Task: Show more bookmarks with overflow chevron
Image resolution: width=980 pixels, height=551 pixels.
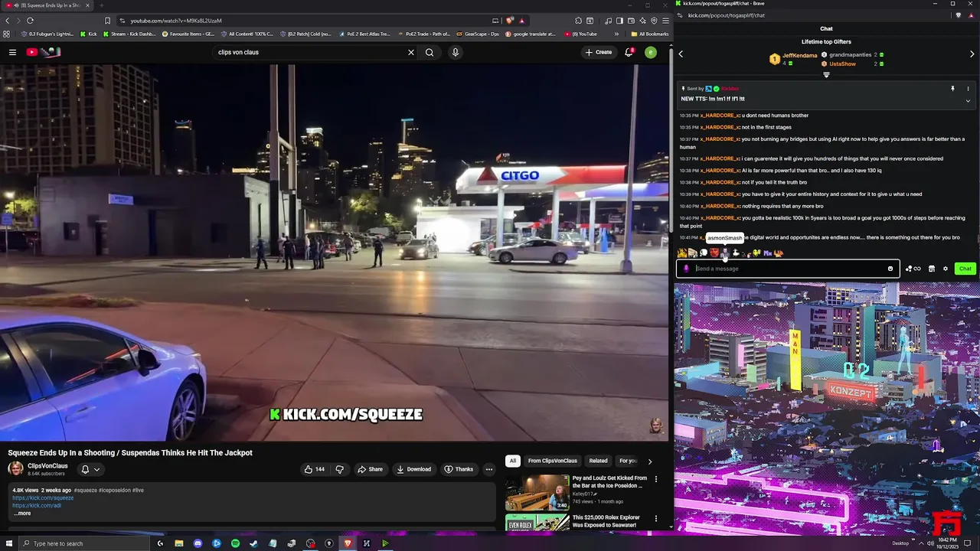Action: (616, 34)
